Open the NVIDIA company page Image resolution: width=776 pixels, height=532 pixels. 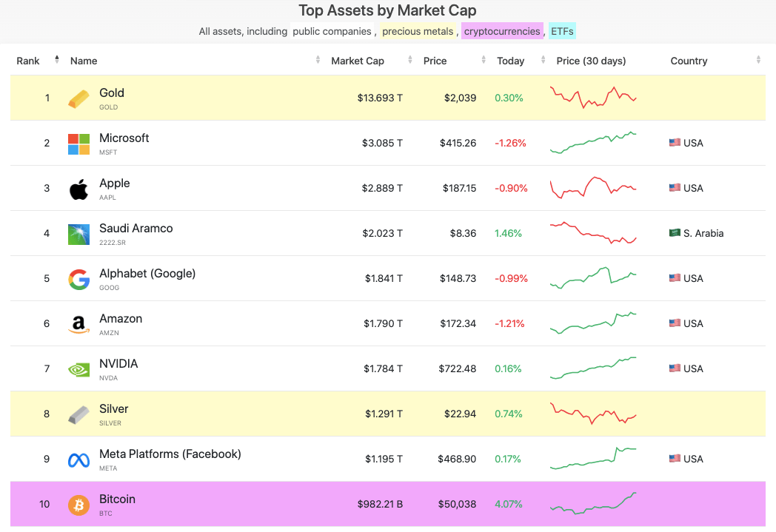pyautogui.click(x=118, y=364)
